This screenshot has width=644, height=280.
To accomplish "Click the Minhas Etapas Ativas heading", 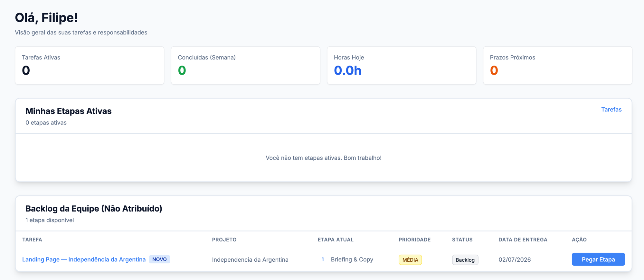I will (x=69, y=111).
